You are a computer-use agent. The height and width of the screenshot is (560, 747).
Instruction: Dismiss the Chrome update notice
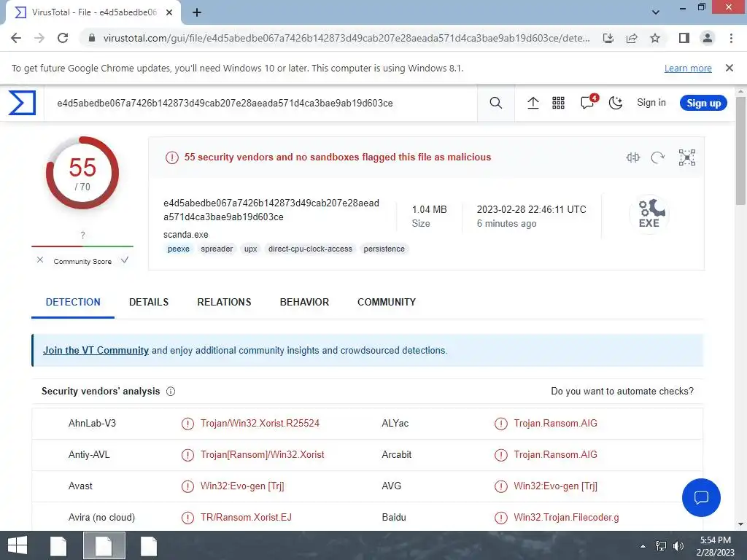pyautogui.click(x=729, y=68)
